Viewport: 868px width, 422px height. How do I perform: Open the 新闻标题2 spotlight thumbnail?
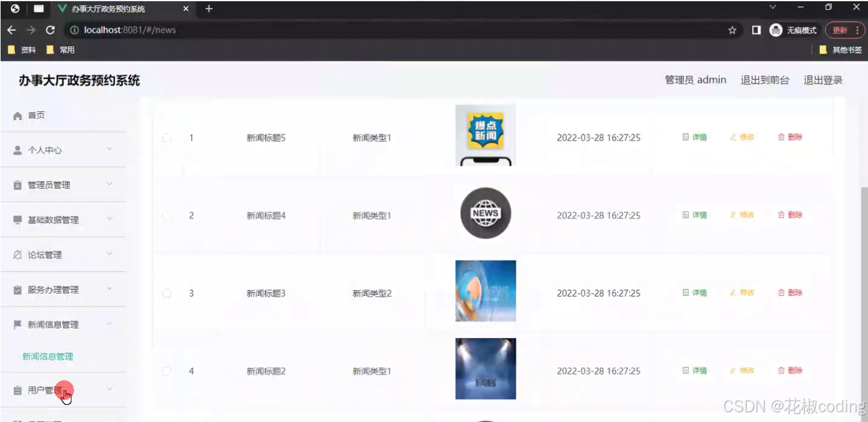tap(485, 369)
